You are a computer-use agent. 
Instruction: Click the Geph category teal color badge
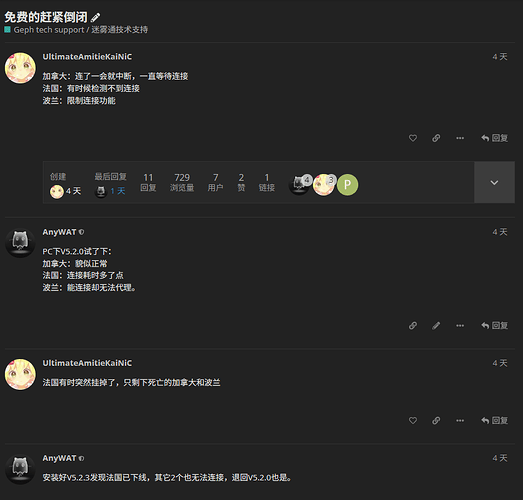7,30
